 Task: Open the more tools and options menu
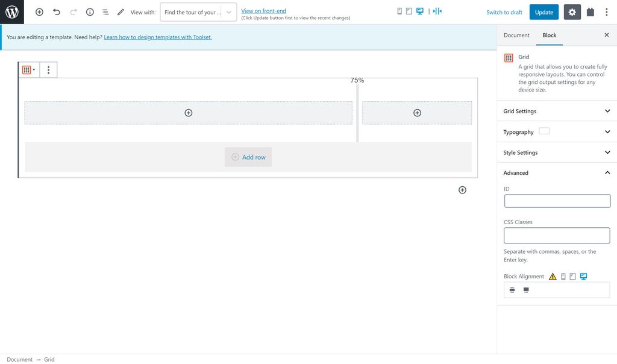point(606,12)
